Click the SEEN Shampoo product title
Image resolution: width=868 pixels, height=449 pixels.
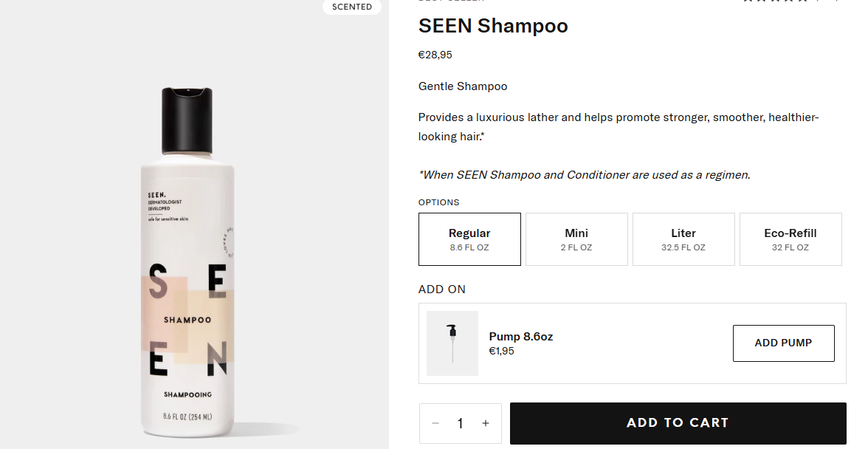pyautogui.click(x=493, y=26)
